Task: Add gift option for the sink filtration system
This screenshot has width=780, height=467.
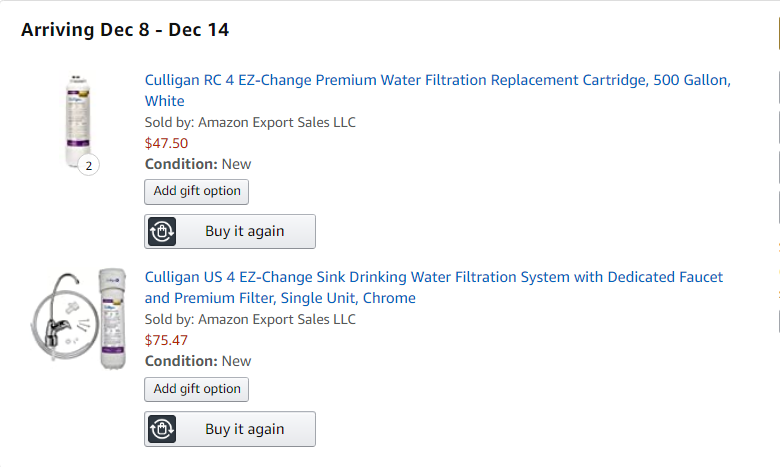Action: 196,389
